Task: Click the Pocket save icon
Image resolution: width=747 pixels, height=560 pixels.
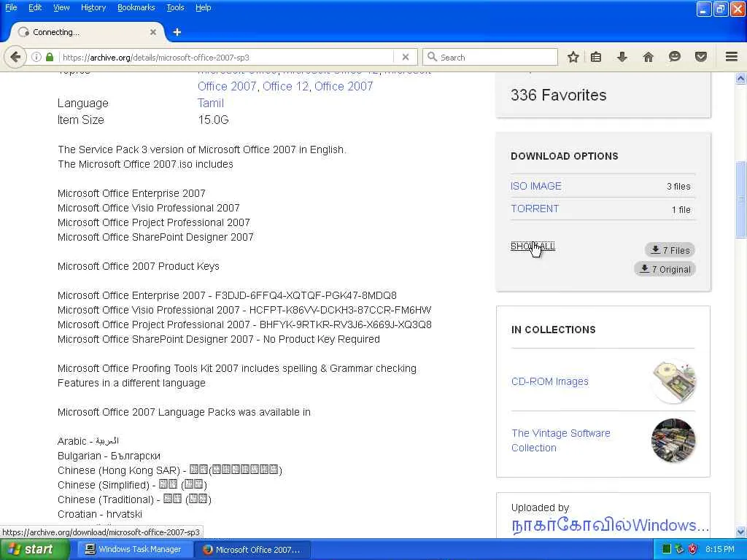Action: click(701, 57)
